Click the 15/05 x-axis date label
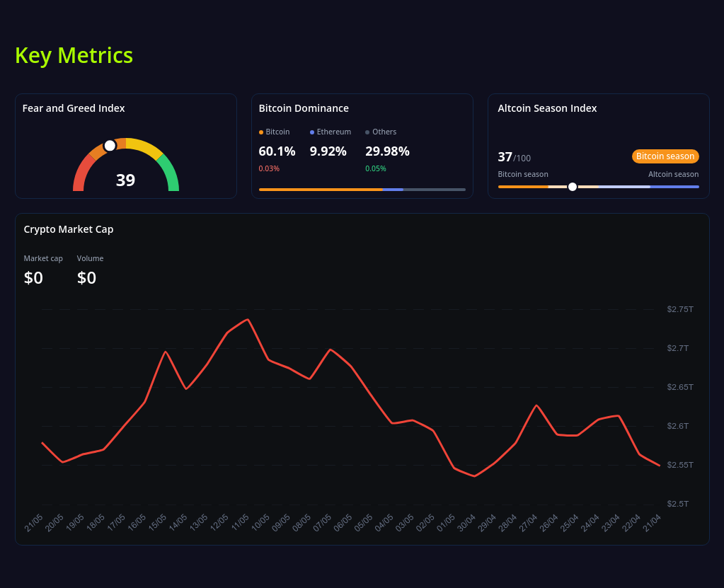 coord(157,523)
